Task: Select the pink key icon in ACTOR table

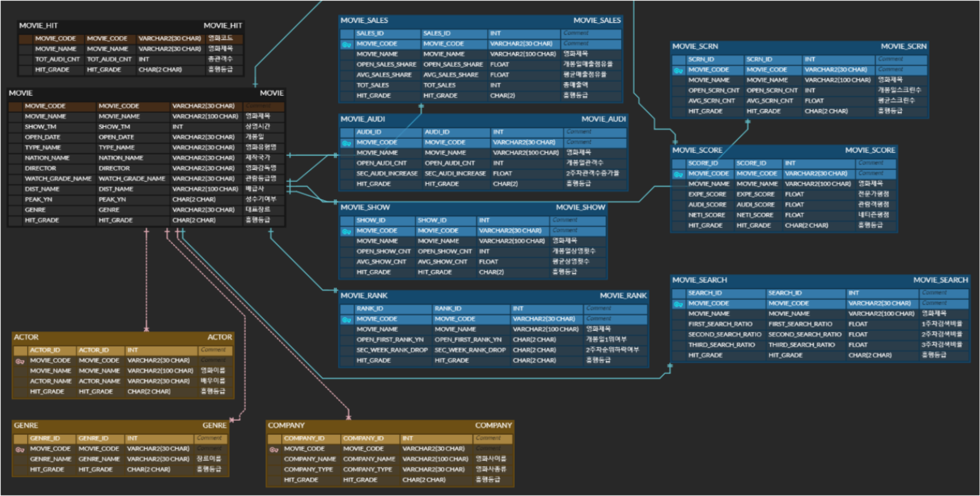Action: [x=20, y=361]
